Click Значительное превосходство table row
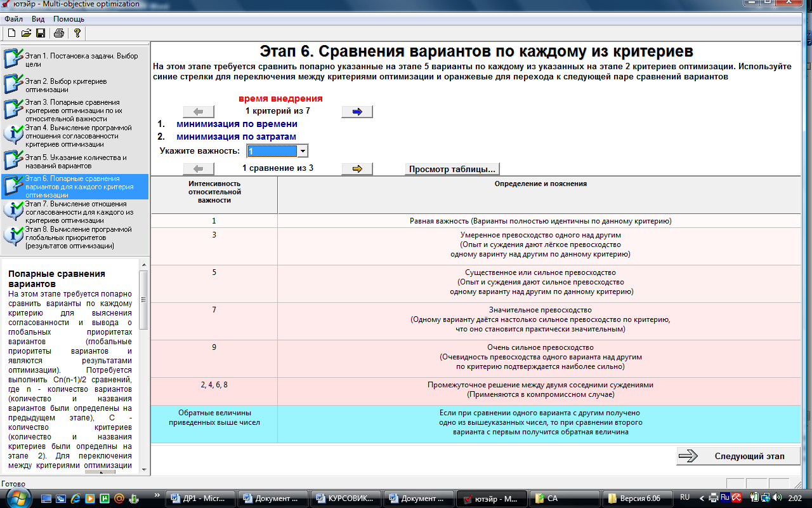Screen dimensions: 812x508 point(476,320)
